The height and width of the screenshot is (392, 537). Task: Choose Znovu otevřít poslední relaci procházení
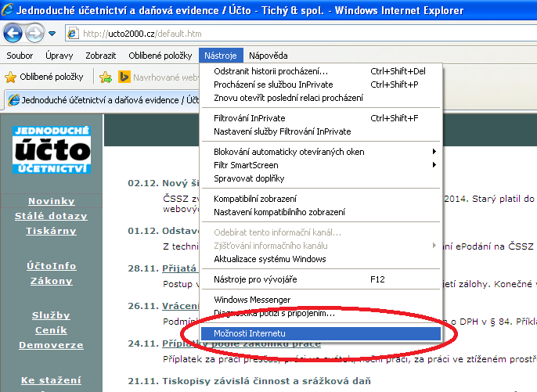click(321, 98)
